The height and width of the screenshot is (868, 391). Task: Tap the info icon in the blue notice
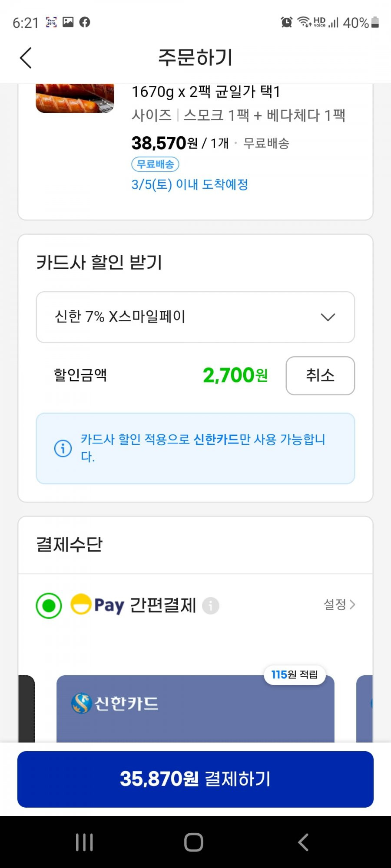point(63,448)
